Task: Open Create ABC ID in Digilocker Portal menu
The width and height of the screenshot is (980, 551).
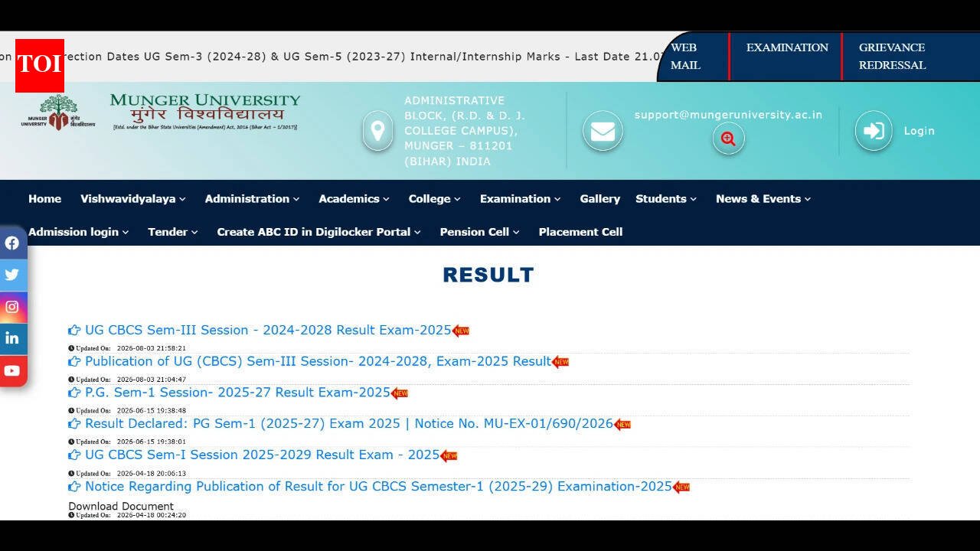Action: click(318, 232)
